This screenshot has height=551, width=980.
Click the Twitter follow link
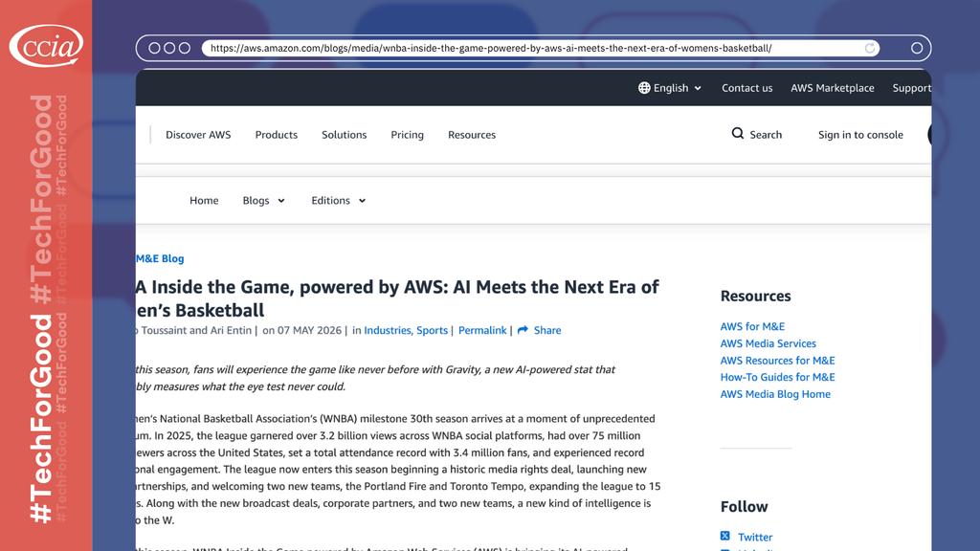click(x=755, y=538)
